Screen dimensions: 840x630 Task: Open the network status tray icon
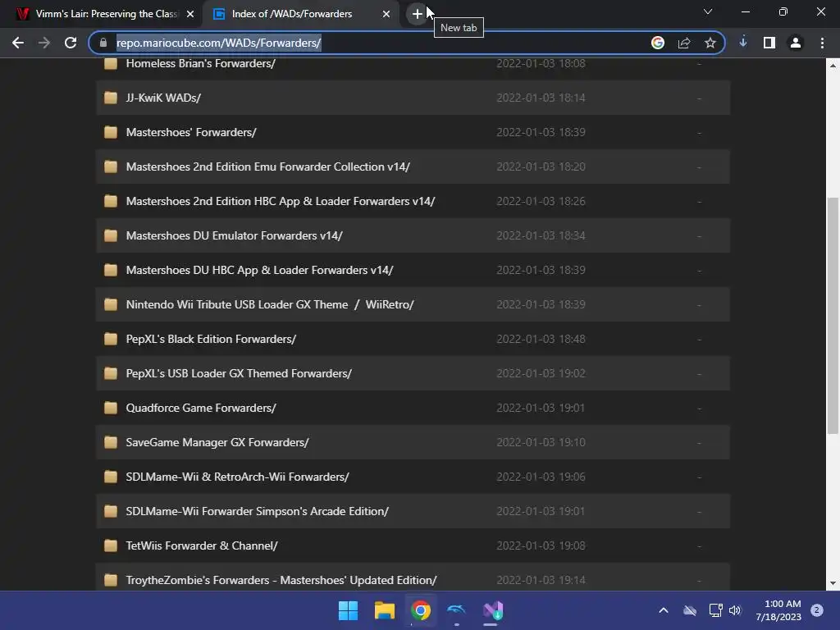pyautogui.click(x=715, y=610)
